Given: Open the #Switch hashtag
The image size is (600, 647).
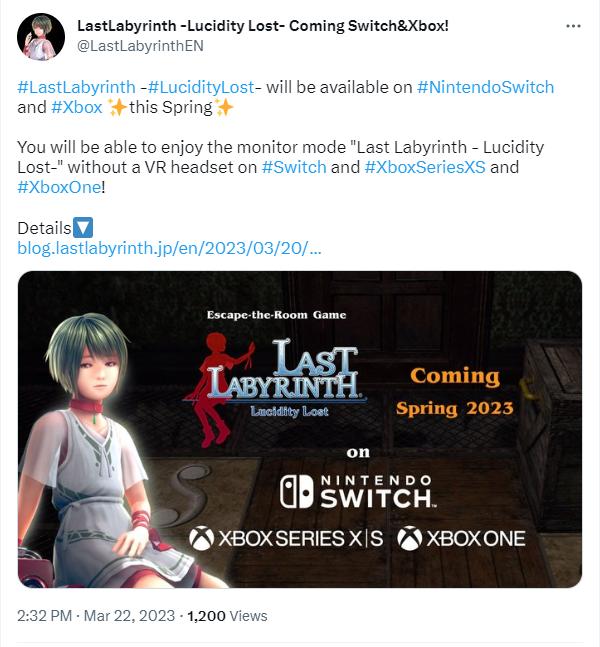Looking at the screenshot, I should 294,167.
